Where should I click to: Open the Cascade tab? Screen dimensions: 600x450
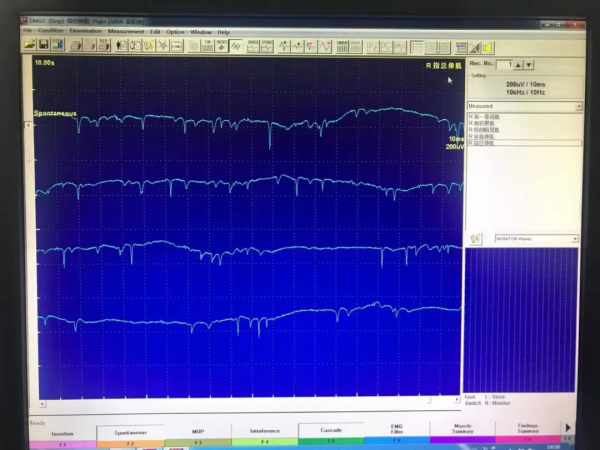(x=330, y=435)
